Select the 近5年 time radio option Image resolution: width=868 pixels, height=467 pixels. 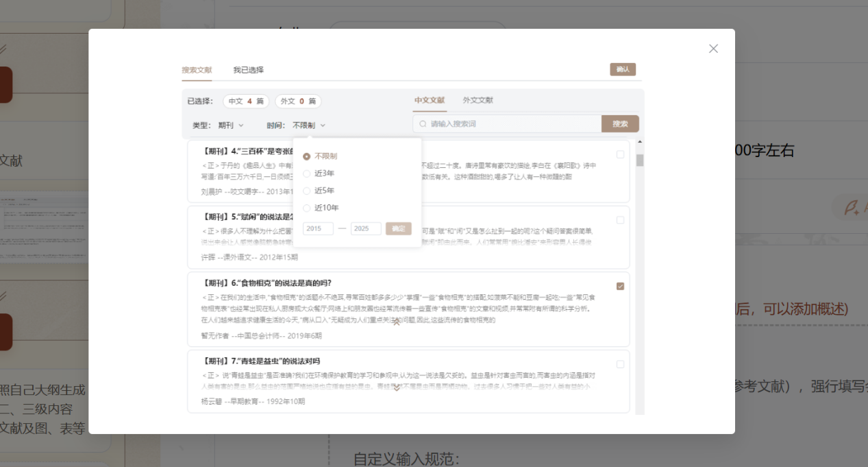(x=319, y=191)
